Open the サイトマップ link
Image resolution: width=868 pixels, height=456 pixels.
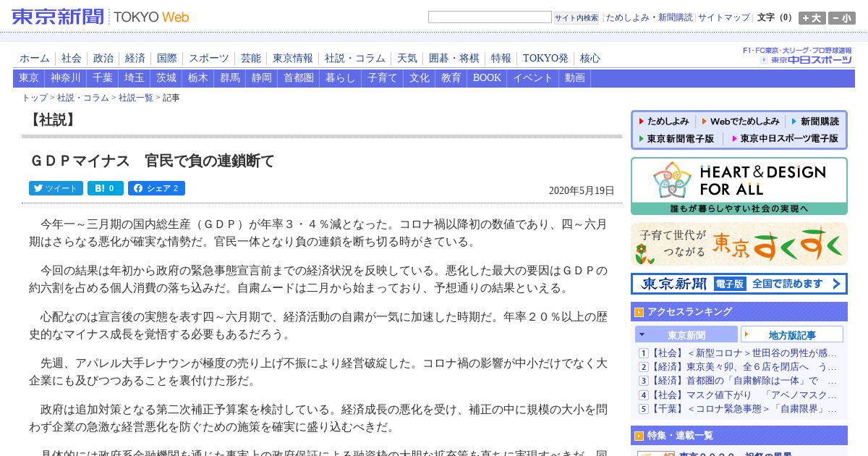click(x=724, y=17)
